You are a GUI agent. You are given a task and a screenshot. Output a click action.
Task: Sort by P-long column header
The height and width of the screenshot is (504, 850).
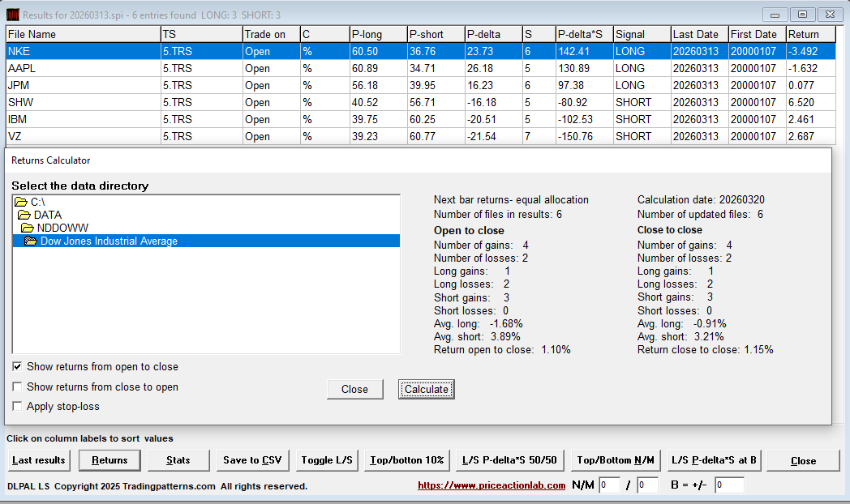click(379, 34)
